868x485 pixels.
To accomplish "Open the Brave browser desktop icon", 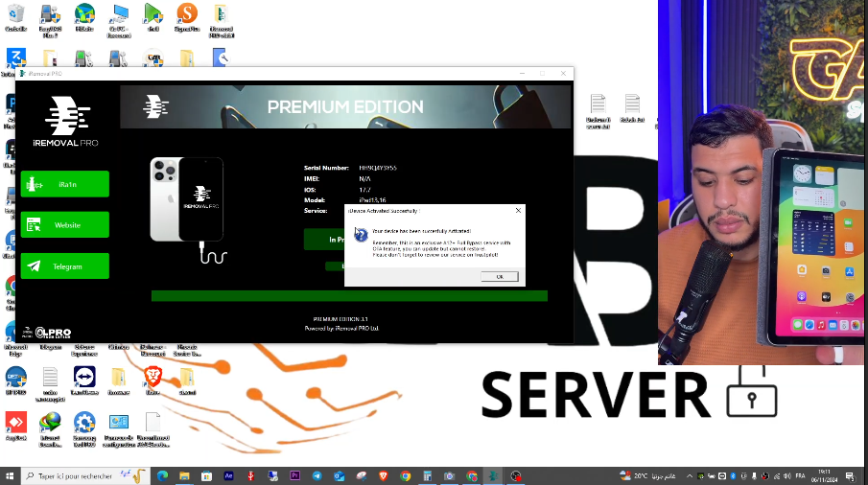I will point(152,381).
